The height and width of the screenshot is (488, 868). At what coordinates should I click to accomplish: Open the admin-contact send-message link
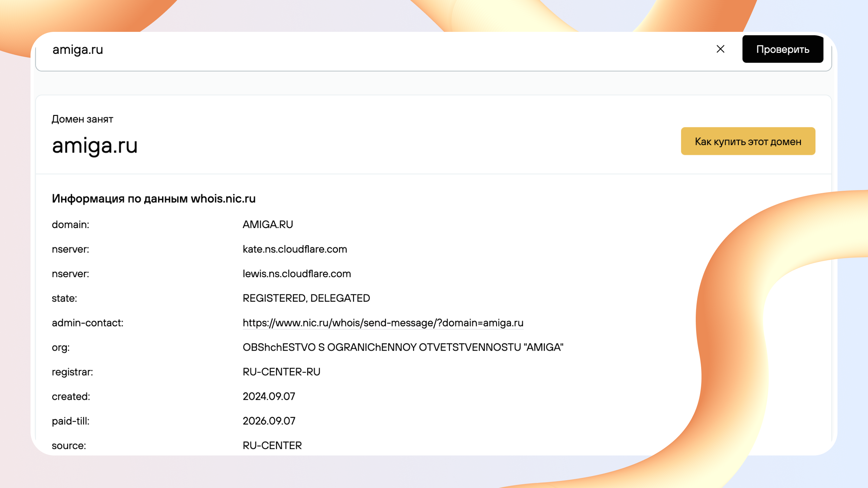click(x=383, y=323)
